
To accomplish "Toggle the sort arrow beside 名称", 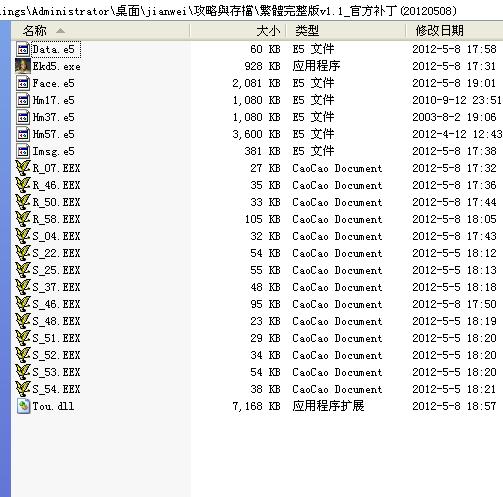I will 60,31.
